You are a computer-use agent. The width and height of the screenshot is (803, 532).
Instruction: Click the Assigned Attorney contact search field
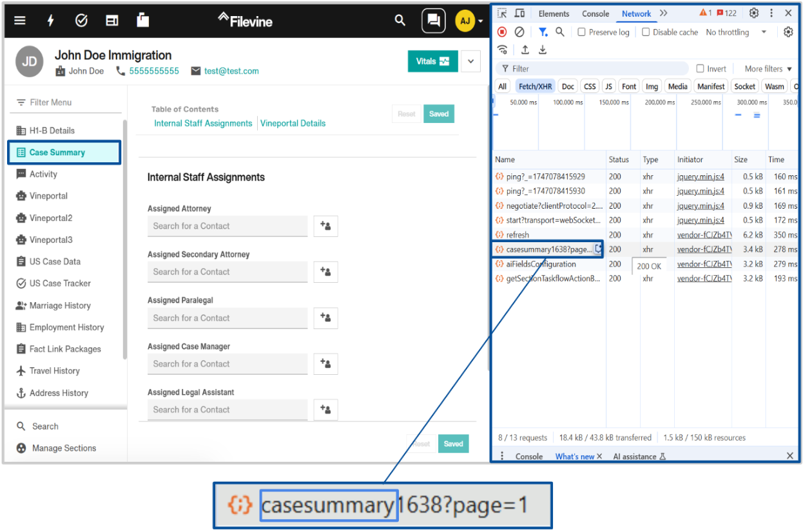pos(227,226)
